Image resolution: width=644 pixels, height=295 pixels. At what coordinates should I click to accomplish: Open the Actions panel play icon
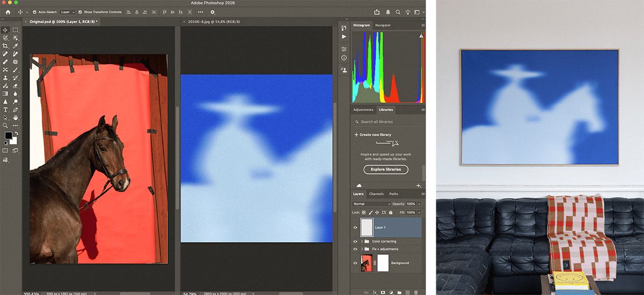click(344, 36)
